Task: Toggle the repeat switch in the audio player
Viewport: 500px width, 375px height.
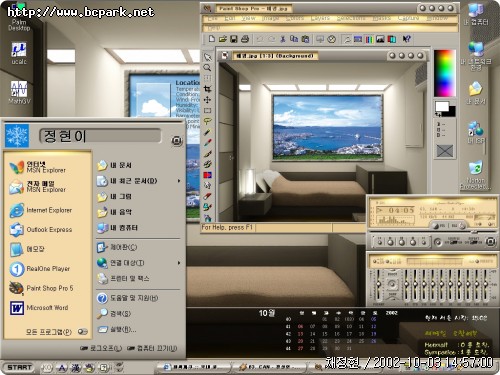Action: point(474,242)
